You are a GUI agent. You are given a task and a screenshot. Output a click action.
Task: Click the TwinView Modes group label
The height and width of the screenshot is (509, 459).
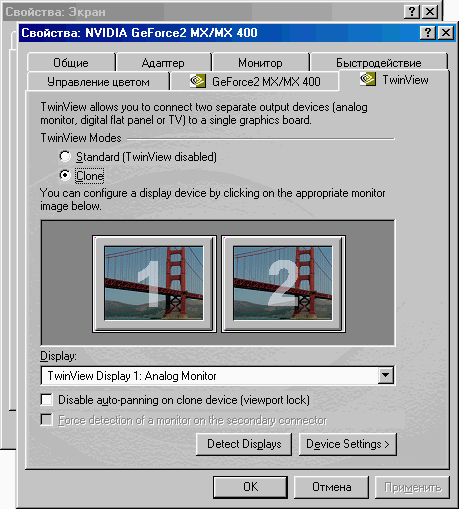click(x=81, y=138)
